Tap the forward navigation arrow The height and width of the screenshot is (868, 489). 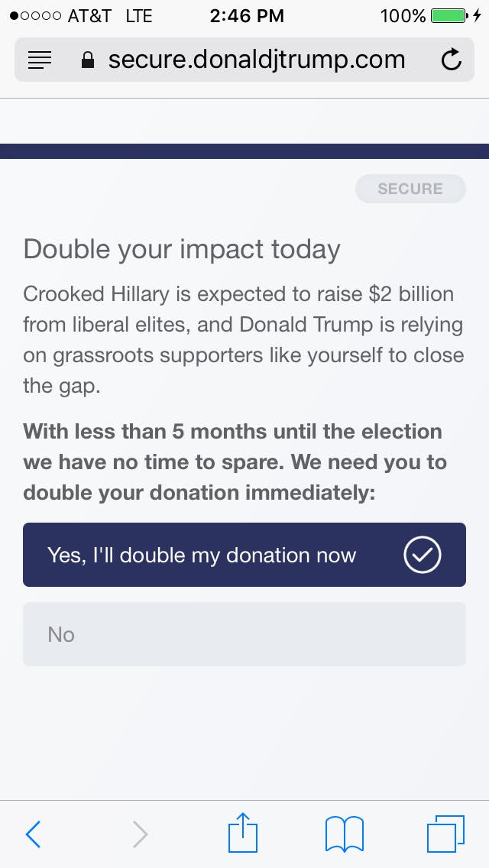[140, 834]
